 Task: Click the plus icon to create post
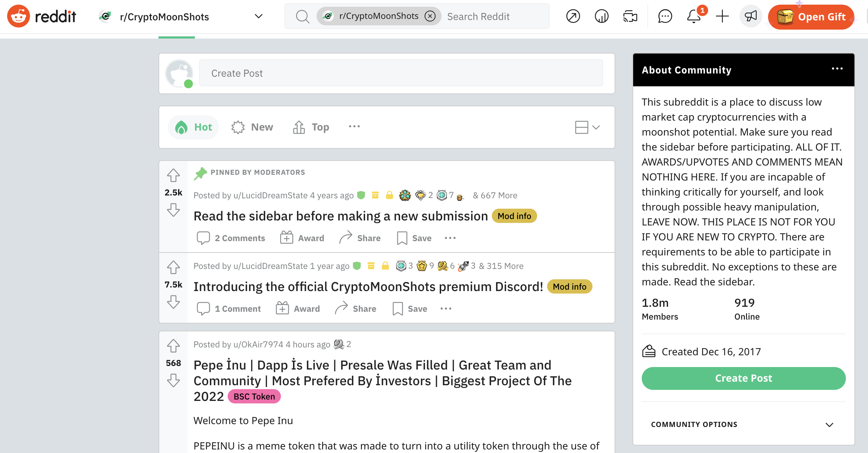(x=722, y=16)
